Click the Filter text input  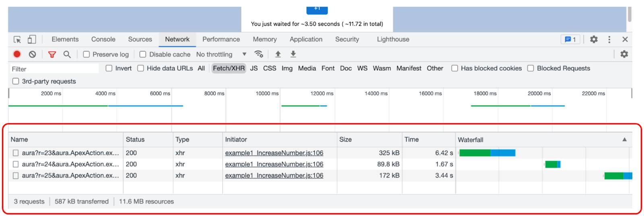[54, 69]
